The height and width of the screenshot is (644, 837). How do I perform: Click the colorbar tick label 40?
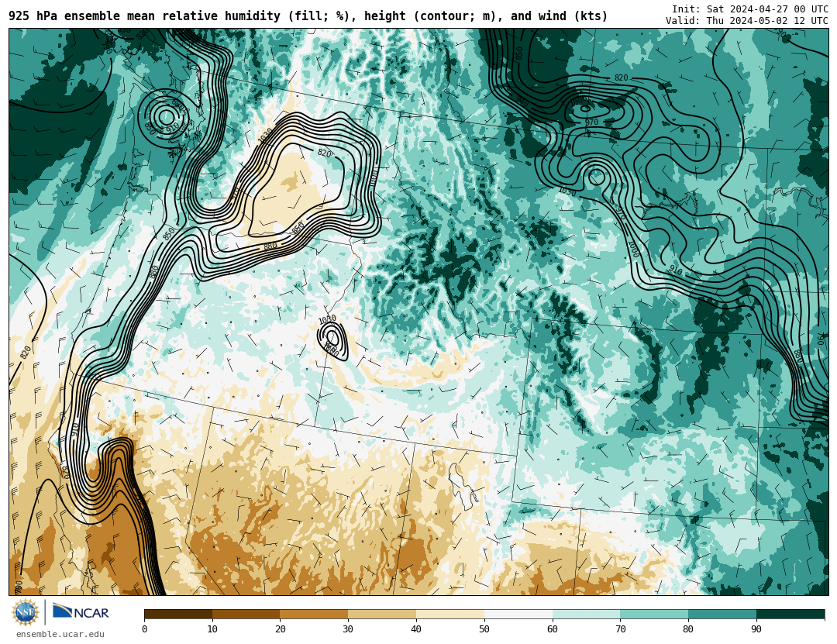point(416,629)
